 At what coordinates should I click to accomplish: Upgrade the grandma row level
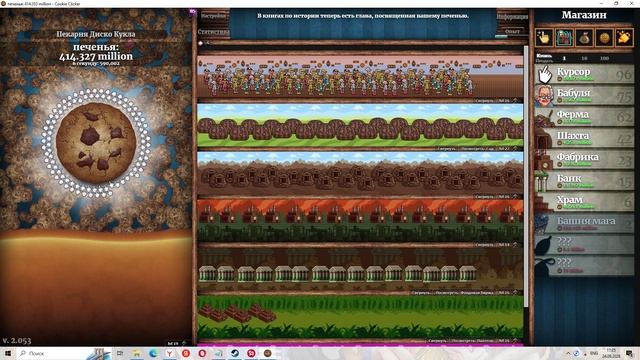click(508, 100)
